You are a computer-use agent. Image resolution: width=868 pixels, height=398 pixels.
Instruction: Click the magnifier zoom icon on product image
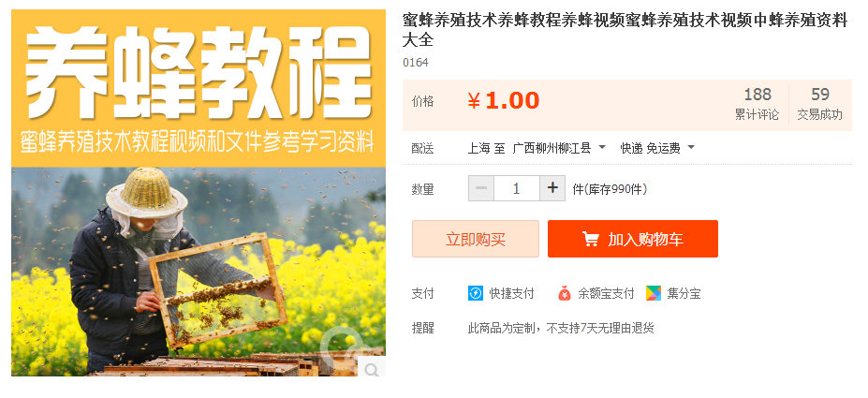(x=372, y=367)
